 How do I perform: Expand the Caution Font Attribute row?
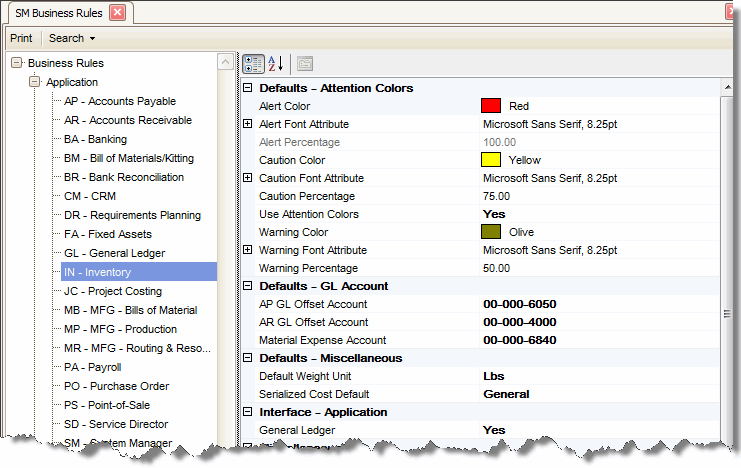click(248, 178)
